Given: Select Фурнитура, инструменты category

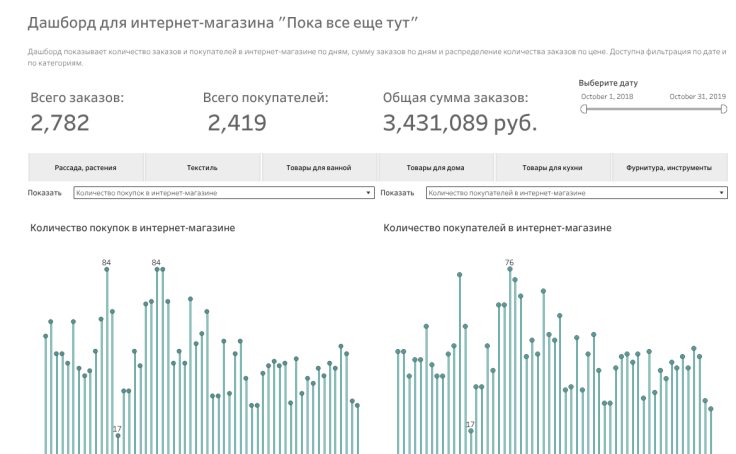Looking at the screenshot, I should 669,168.
